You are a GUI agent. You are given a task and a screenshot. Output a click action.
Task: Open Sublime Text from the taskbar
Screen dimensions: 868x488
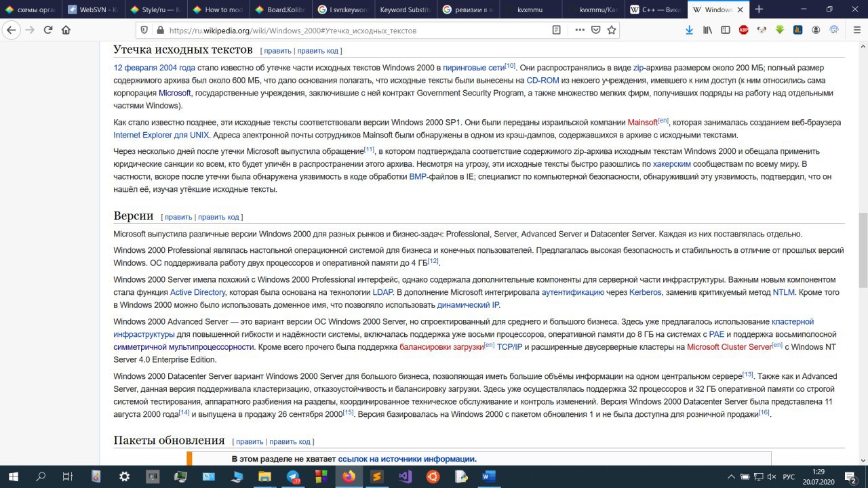tap(377, 476)
